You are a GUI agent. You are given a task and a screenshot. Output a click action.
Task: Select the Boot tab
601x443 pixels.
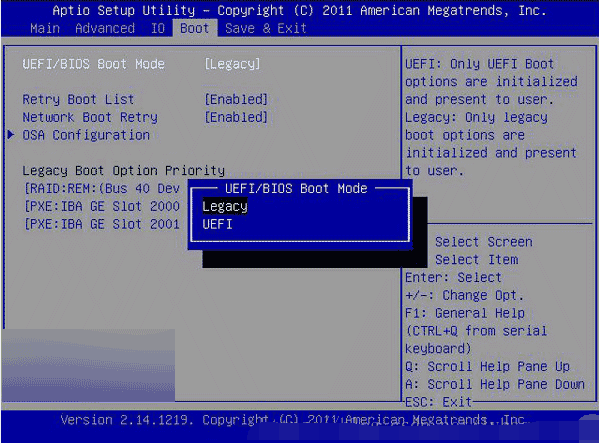point(195,28)
